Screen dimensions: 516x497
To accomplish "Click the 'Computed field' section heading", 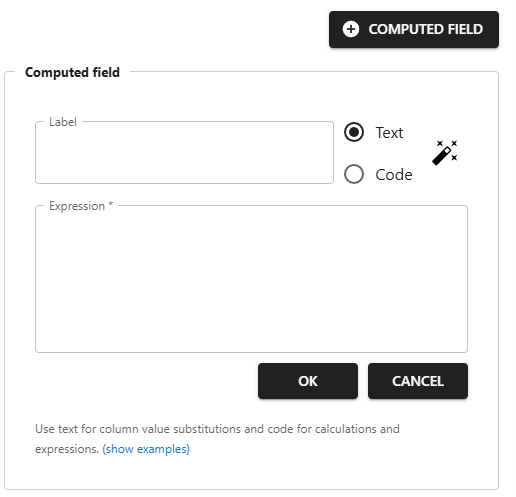I will (x=72, y=72).
